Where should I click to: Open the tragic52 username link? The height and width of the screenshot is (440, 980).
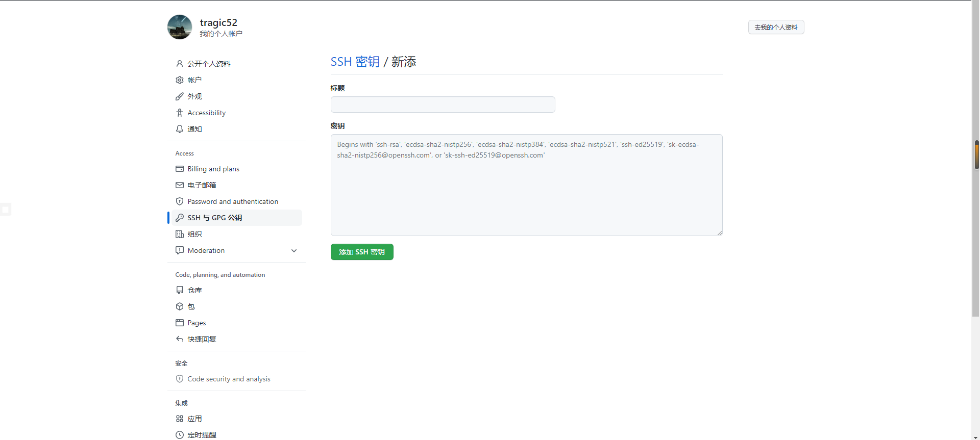click(218, 22)
